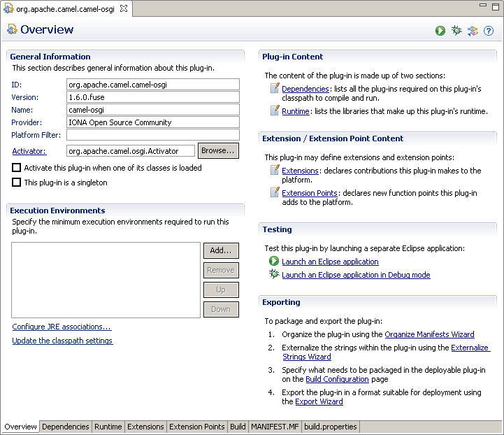Click the Browse... button for Activator
Screen dimensions: 504x435
click(218, 150)
